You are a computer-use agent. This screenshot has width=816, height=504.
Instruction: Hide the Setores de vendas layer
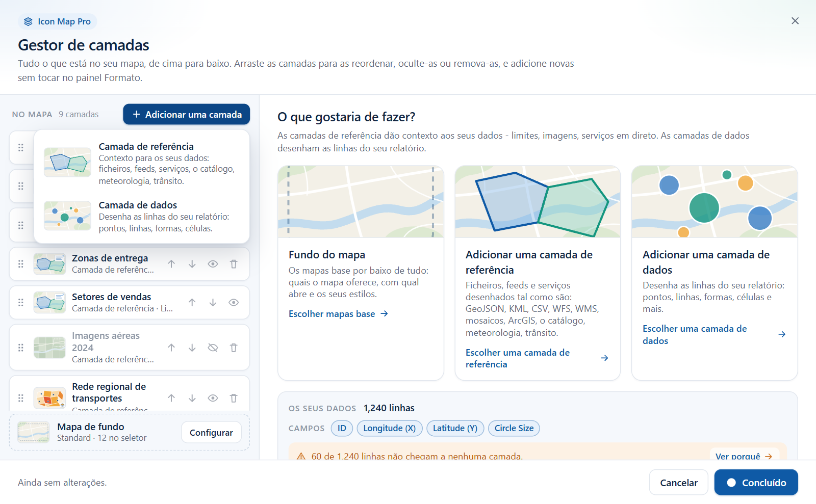[x=234, y=302]
